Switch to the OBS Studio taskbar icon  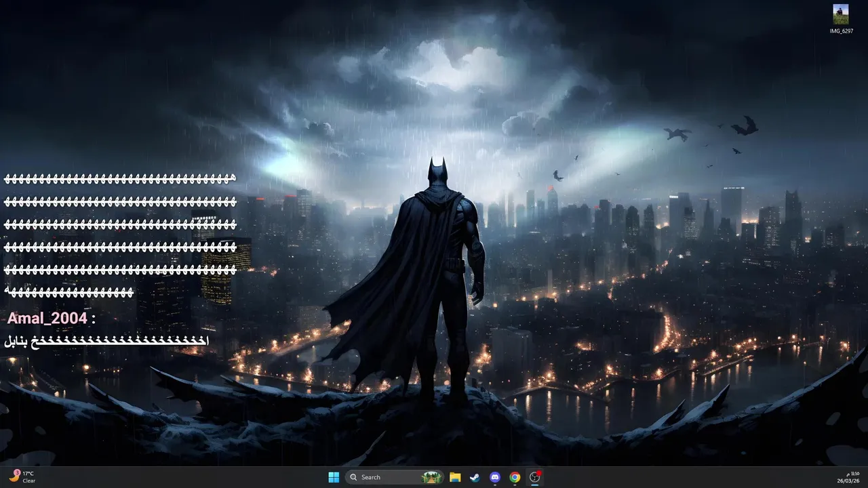coord(535,477)
